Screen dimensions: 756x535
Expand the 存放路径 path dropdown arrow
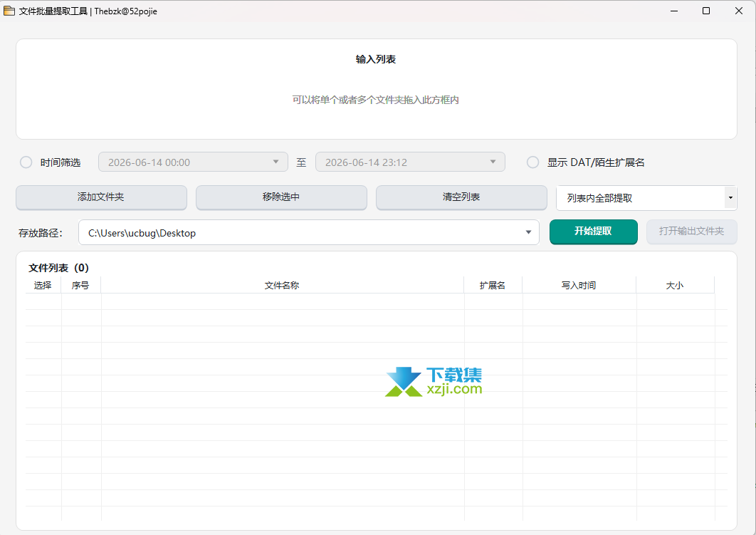tap(528, 232)
